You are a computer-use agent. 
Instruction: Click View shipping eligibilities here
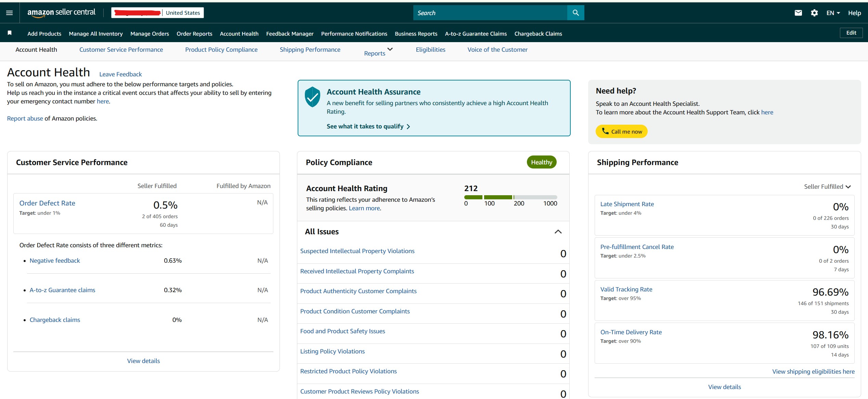click(x=813, y=372)
